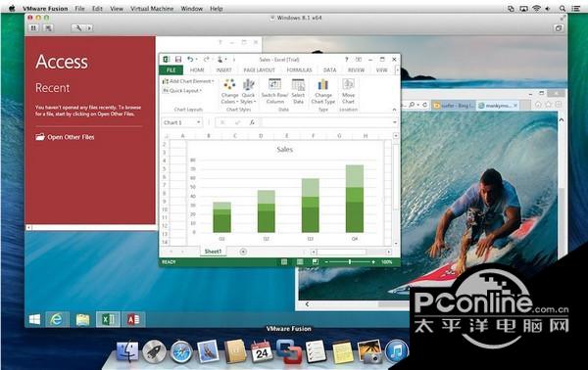The width and height of the screenshot is (588, 370).
Task: Click the Wi-Fi icon in Mac menu bar
Action: pyautogui.click(x=536, y=8)
